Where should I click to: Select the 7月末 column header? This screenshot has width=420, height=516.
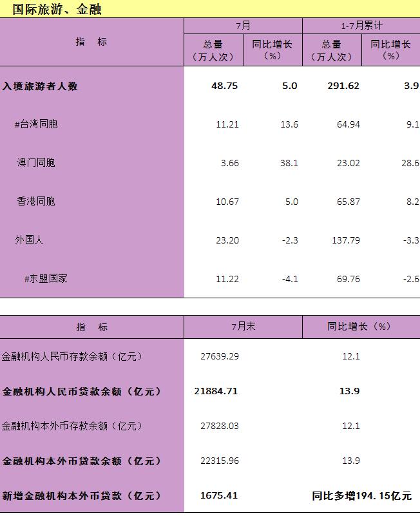click(243, 327)
